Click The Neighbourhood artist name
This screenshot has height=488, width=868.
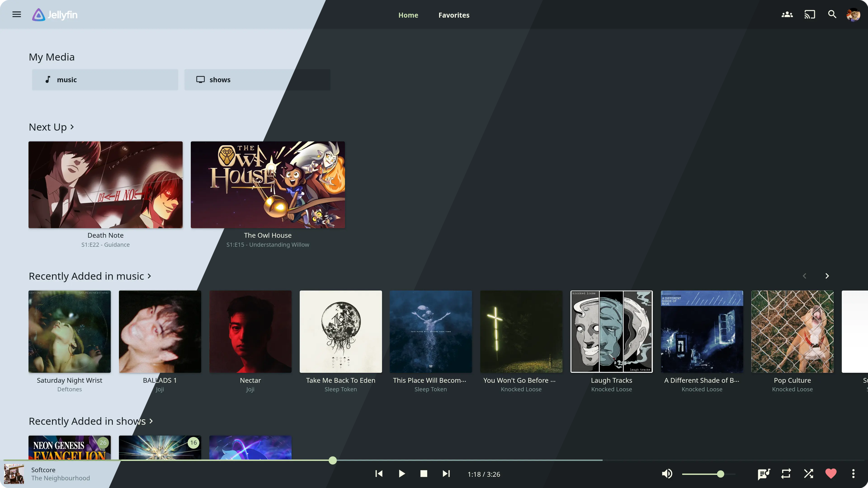point(61,478)
